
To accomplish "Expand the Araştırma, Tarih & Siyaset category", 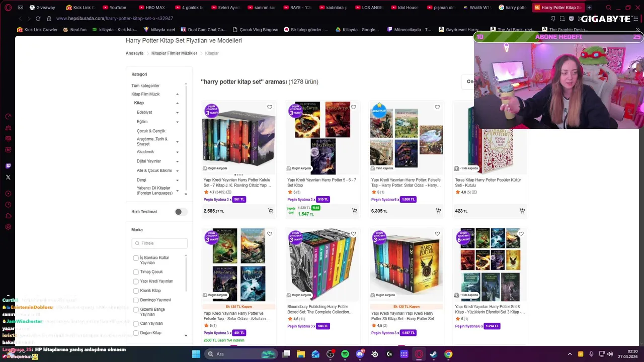I will click(x=177, y=142).
